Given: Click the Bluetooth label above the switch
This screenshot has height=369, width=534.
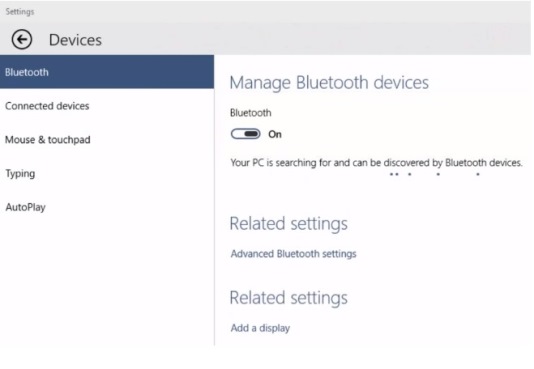Looking at the screenshot, I should point(251,113).
